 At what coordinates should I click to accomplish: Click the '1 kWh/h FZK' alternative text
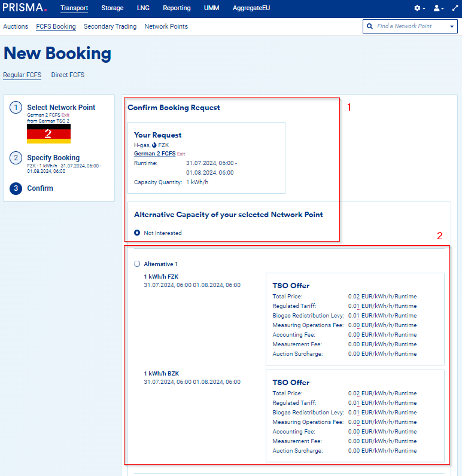pyautogui.click(x=161, y=276)
